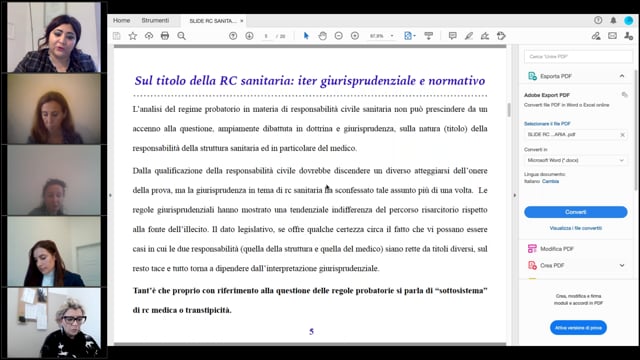Viewport: 640px width, 360px height.
Task: Zoom out using the minus circle
Action: point(338,36)
